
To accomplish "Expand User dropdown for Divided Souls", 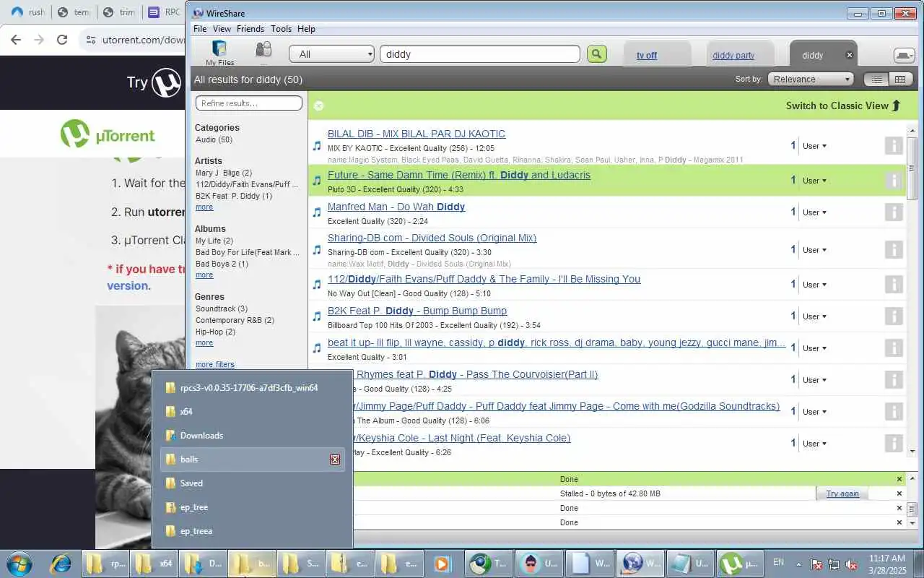I will 814,250.
